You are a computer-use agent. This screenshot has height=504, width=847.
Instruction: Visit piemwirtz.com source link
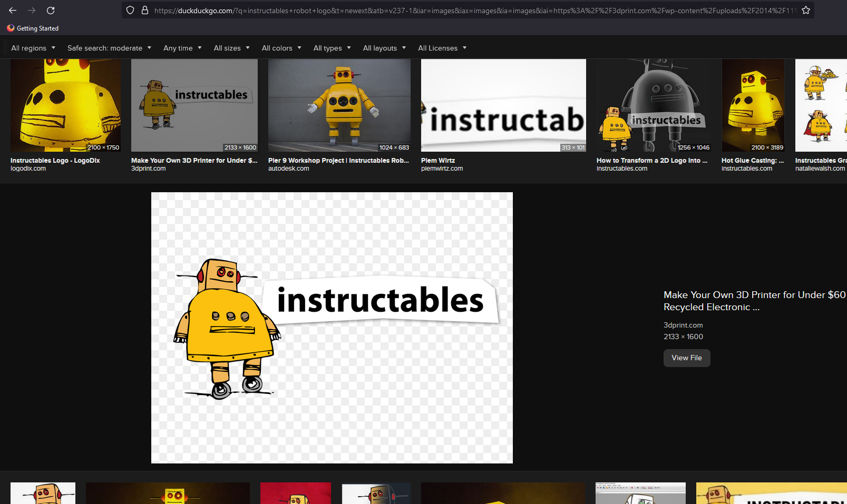coord(442,169)
